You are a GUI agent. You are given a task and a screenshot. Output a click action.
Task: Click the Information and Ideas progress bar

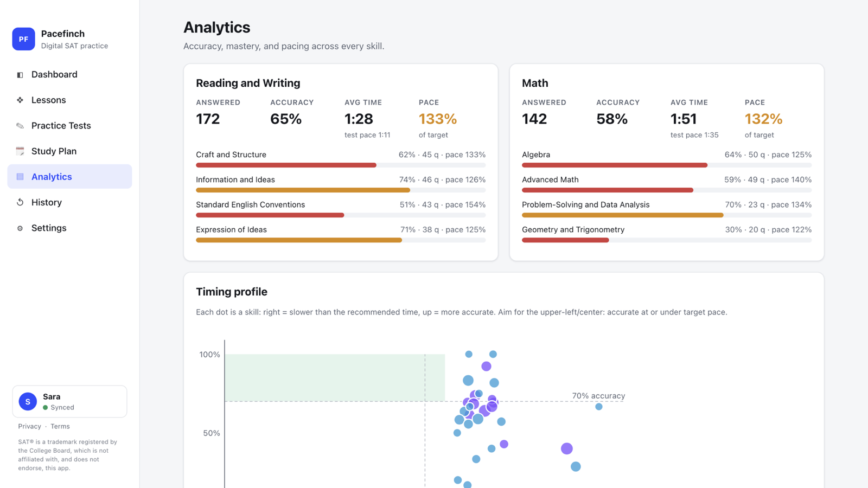coord(341,190)
